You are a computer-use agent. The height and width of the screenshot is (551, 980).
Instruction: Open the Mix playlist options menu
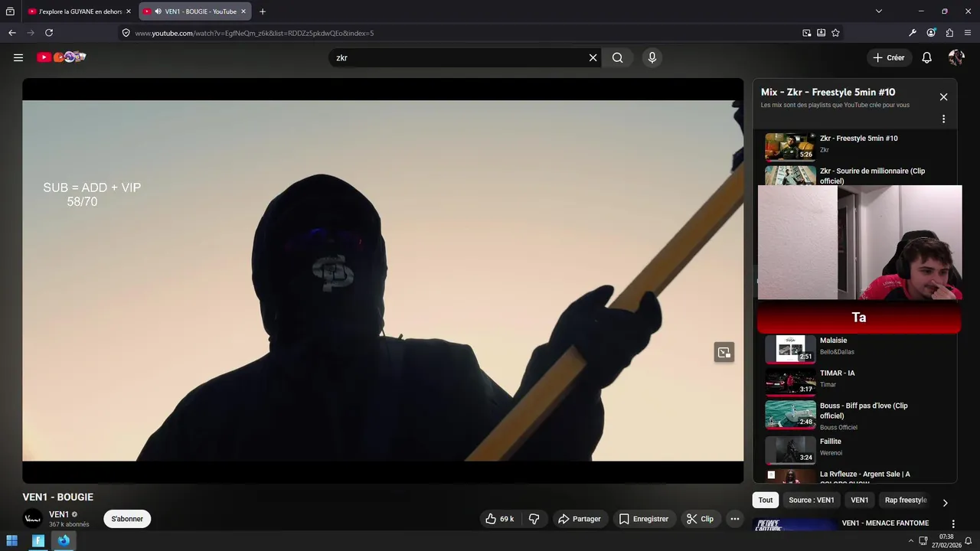pos(943,119)
